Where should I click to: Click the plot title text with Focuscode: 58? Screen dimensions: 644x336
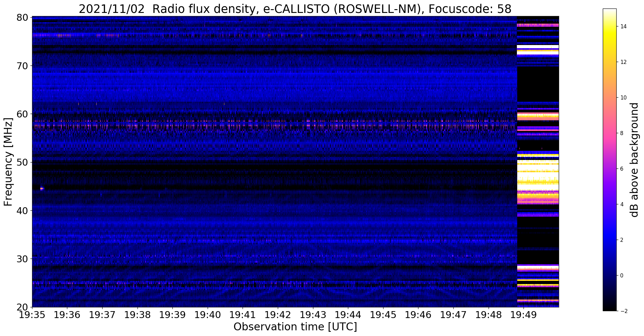click(295, 9)
